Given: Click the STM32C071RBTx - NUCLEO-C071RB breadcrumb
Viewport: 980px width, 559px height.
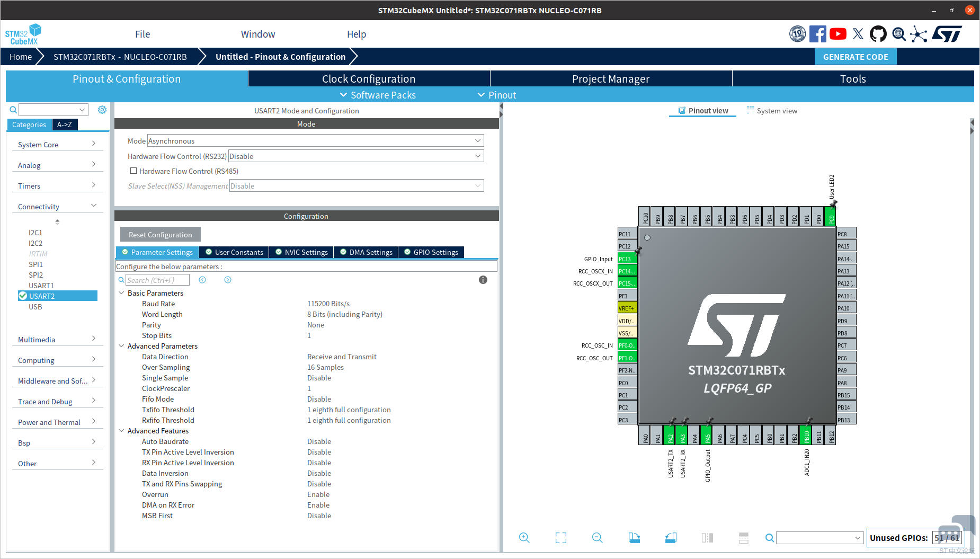Looking at the screenshot, I should click(x=120, y=57).
